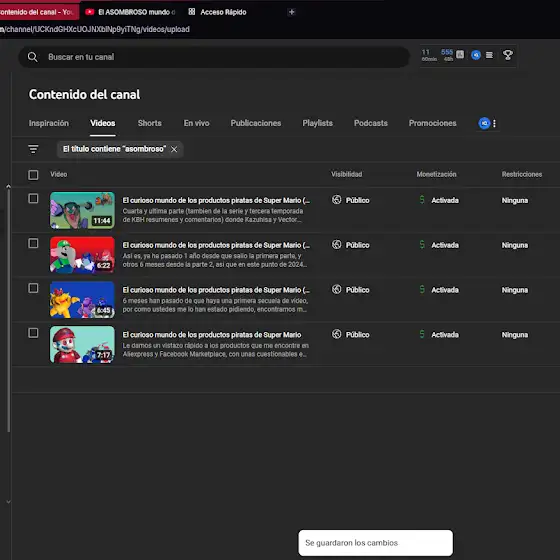
Task: Click blue IQ icon next to Promociones tab
Action: [484, 124]
